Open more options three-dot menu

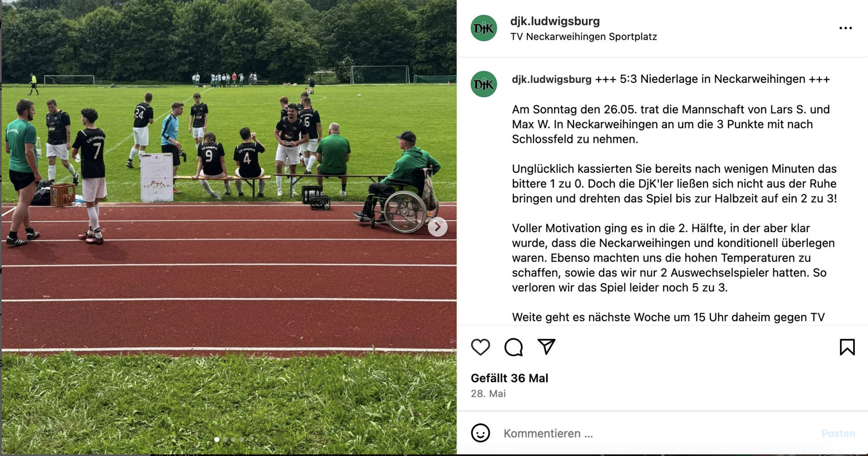tap(845, 28)
